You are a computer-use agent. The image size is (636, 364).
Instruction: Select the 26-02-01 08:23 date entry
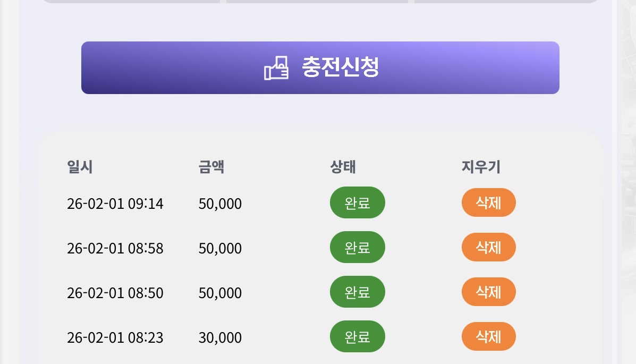point(115,337)
